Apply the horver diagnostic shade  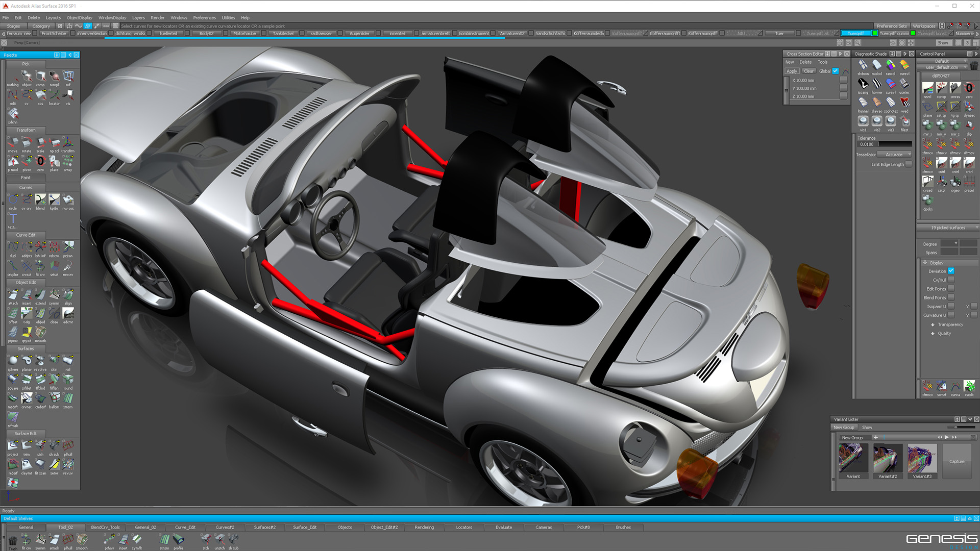click(877, 85)
